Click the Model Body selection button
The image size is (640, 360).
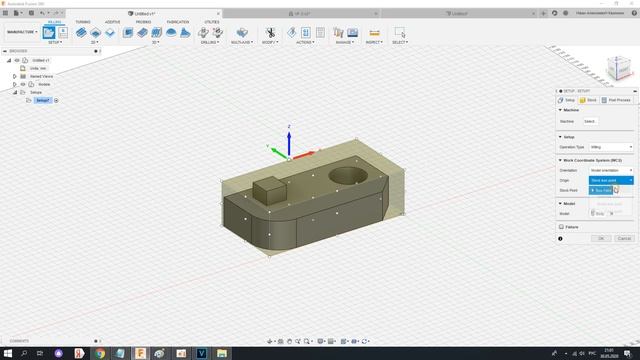tap(598, 213)
